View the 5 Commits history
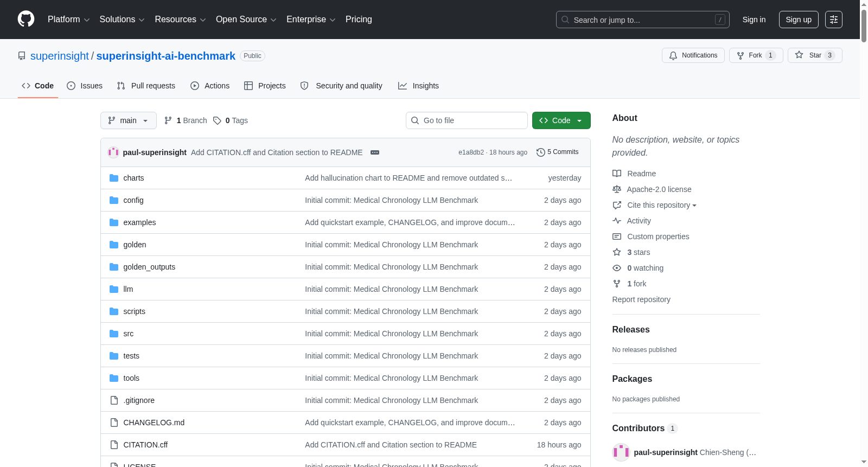 click(x=558, y=152)
